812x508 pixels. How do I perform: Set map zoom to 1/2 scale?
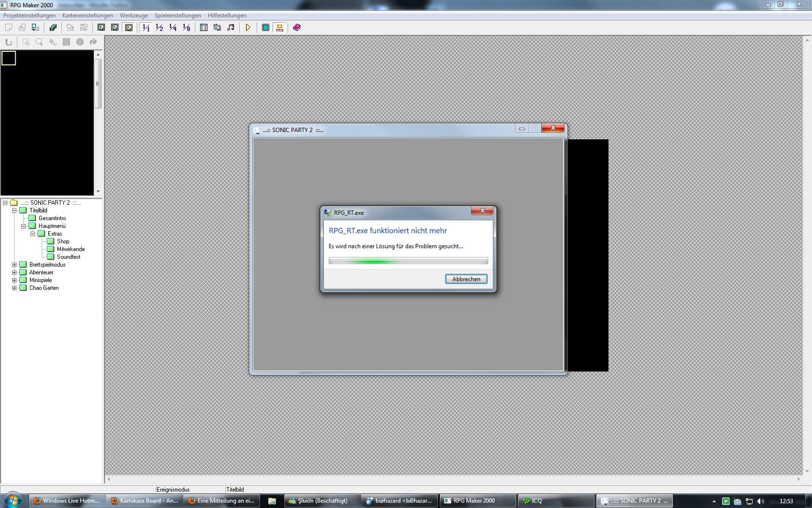pyautogui.click(x=159, y=27)
